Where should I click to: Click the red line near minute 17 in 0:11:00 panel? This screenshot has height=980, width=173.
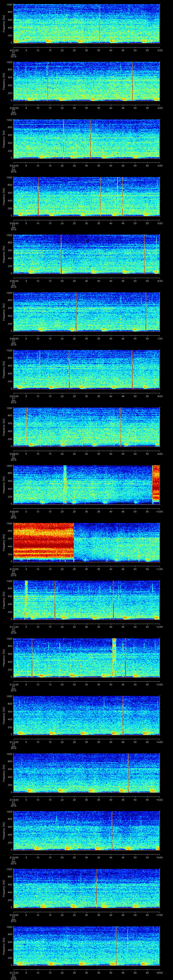click(x=55, y=600)
